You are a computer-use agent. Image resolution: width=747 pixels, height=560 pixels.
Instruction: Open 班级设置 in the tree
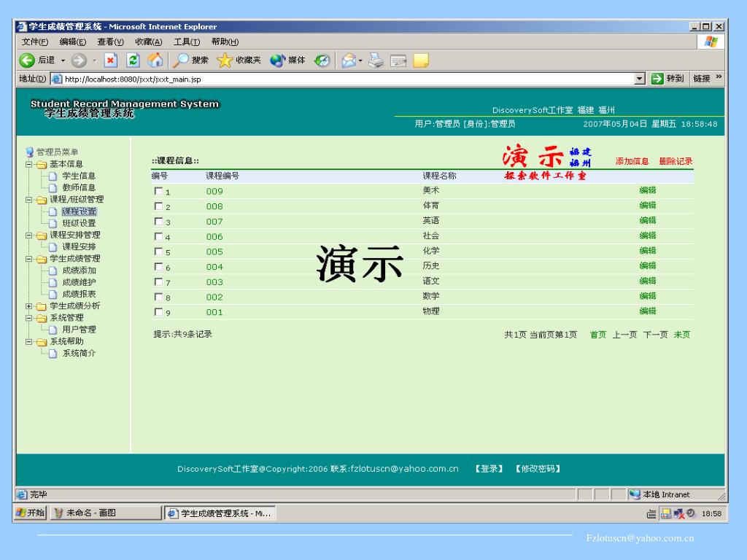click(x=79, y=223)
